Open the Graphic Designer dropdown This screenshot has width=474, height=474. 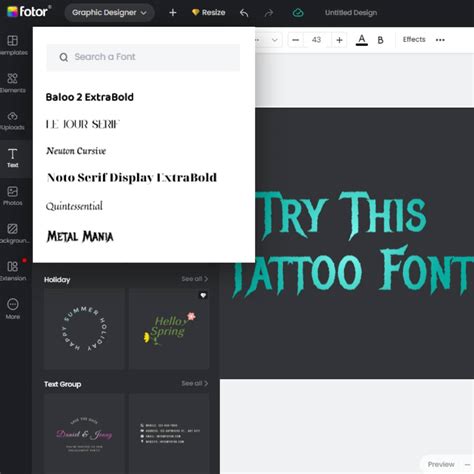109,13
